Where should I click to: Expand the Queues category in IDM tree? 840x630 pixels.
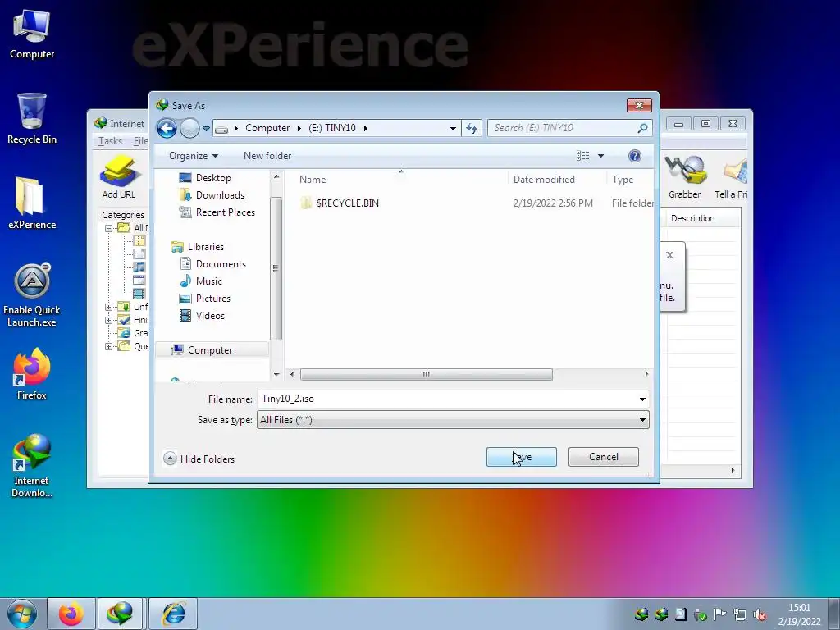[x=109, y=347]
